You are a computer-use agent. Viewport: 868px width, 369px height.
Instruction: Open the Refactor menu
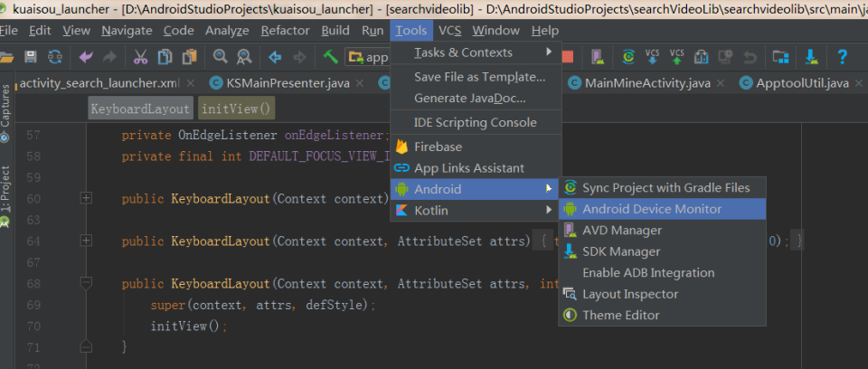click(x=285, y=31)
